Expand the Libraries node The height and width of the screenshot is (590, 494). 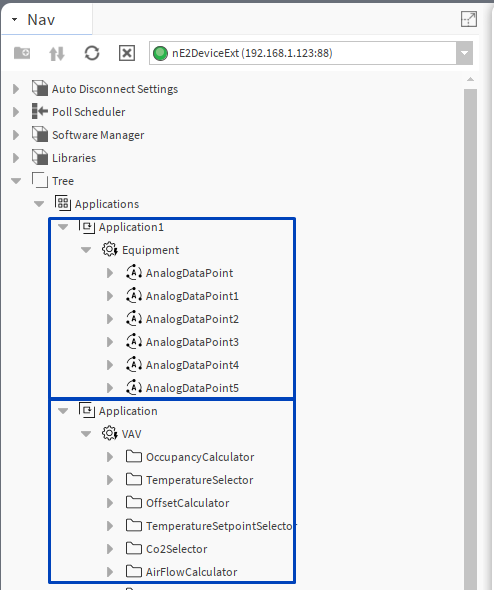point(16,158)
